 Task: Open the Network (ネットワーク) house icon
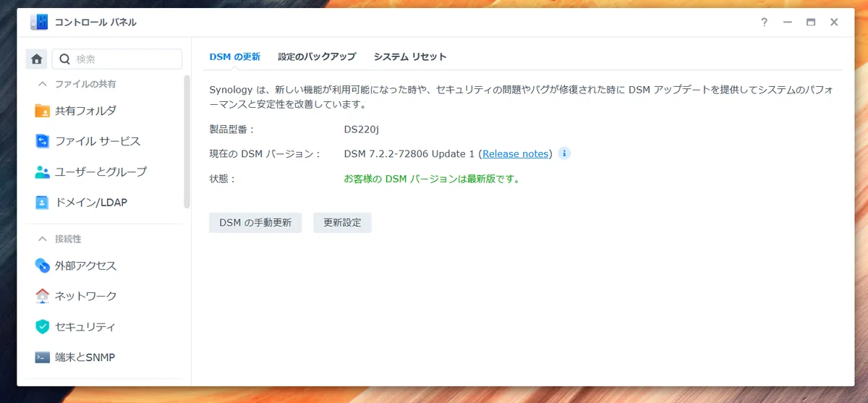tap(43, 296)
